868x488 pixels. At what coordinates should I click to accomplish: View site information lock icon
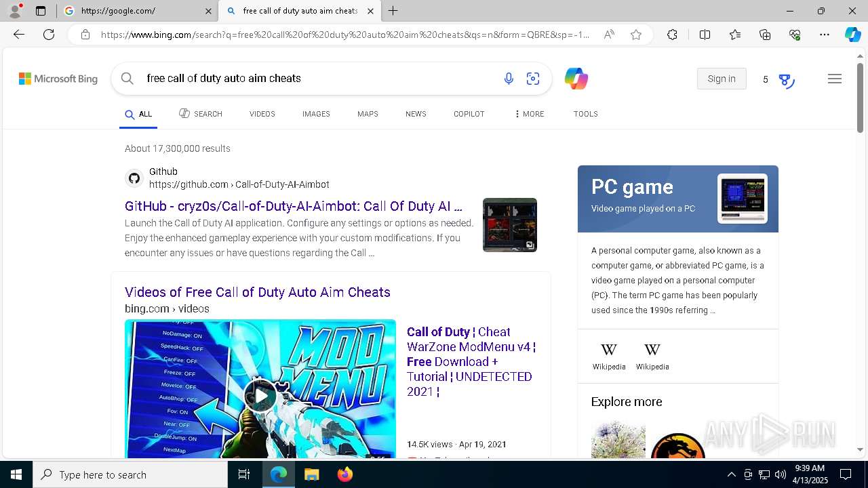pyautogui.click(x=85, y=35)
